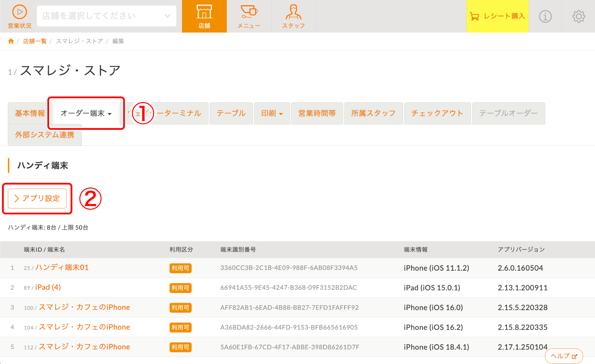This screenshot has width=595, height=364.
Task: Click identifier A36BDA82-2666-44FD-9153-BFB665616905
Action: click(289, 327)
